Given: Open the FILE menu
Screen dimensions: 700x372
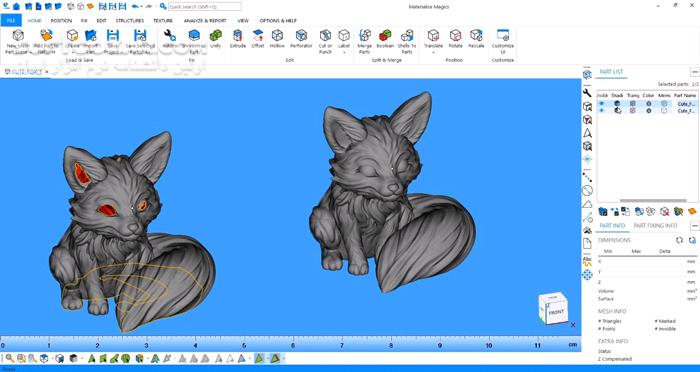Looking at the screenshot, I should (x=11, y=21).
